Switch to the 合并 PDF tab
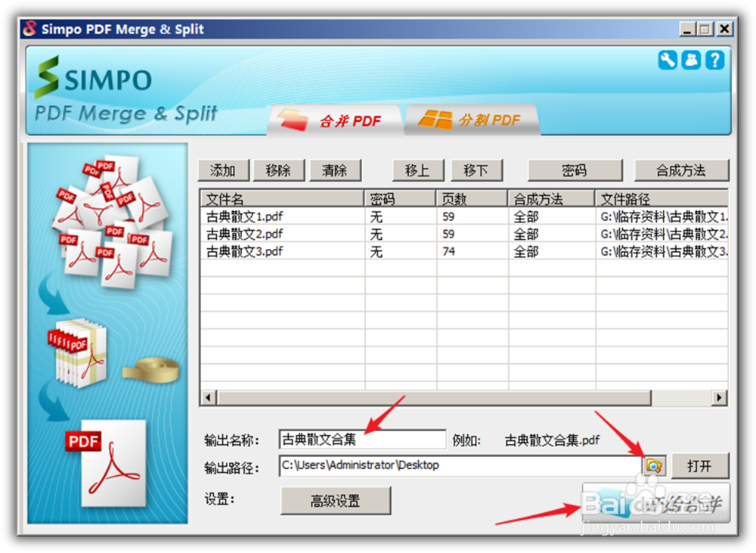The image size is (756, 553). click(335, 120)
